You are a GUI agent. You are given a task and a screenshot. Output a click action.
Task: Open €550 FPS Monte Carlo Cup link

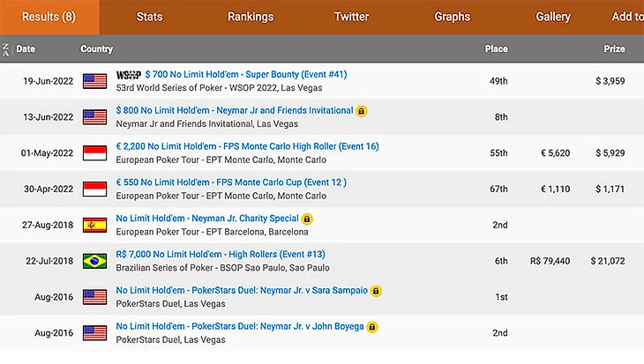[x=231, y=182]
